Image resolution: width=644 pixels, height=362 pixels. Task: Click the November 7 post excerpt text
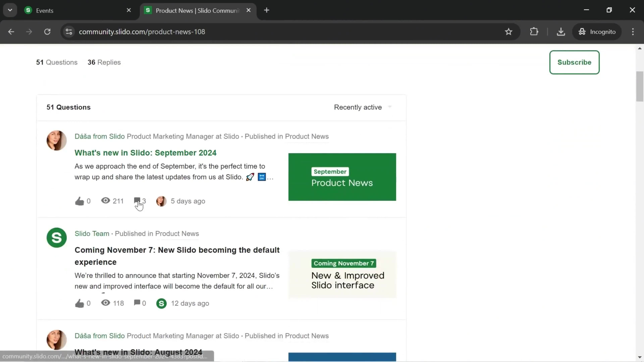[x=177, y=281]
